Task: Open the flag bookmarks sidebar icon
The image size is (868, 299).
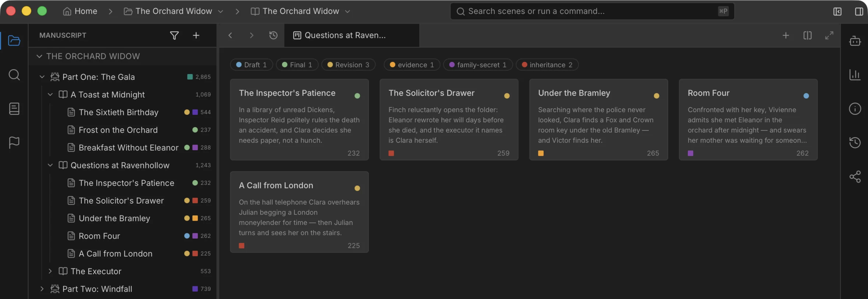Action: point(14,143)
